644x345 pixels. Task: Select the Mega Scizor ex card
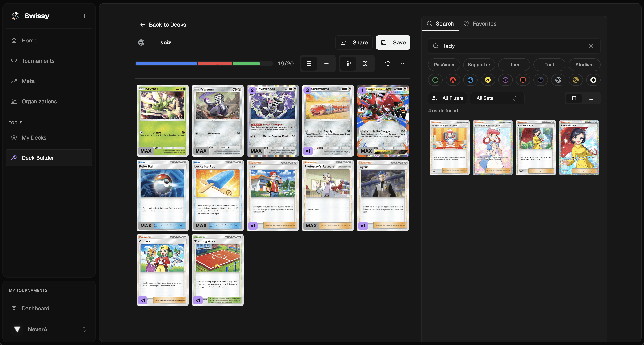[383, 121]
